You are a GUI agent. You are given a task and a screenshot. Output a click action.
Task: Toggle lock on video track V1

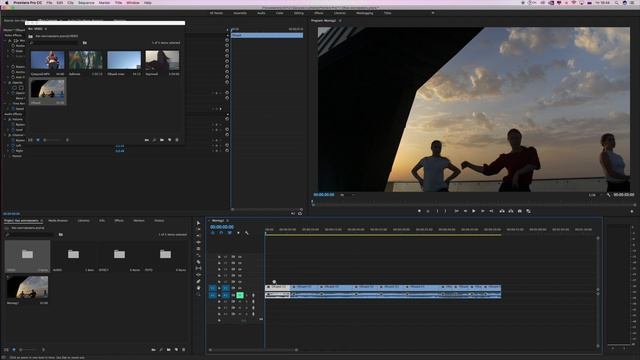[219, 288]
